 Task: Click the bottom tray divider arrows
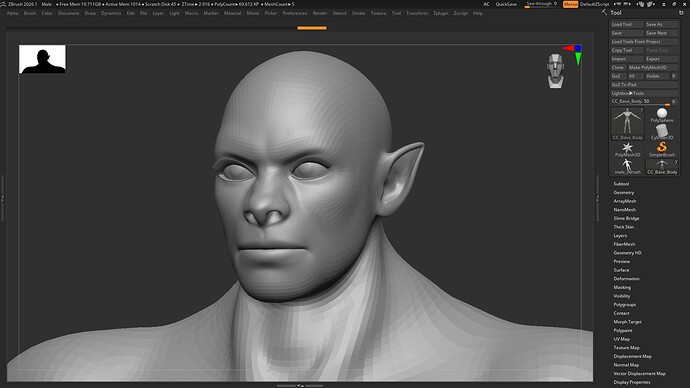pyautogui.click(x=300, y=386)
